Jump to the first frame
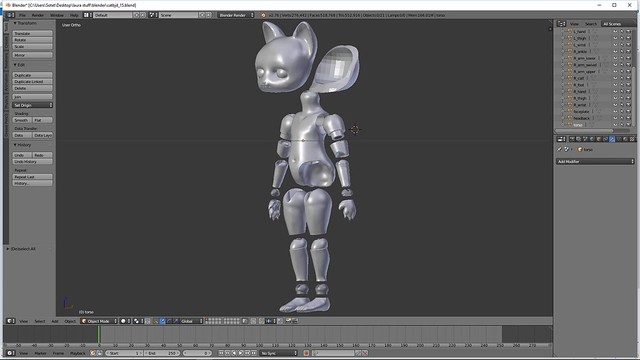 coord(221,353)
